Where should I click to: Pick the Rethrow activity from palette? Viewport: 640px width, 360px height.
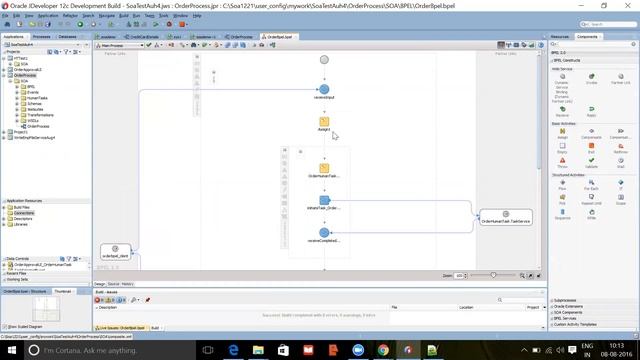[620, 148]
